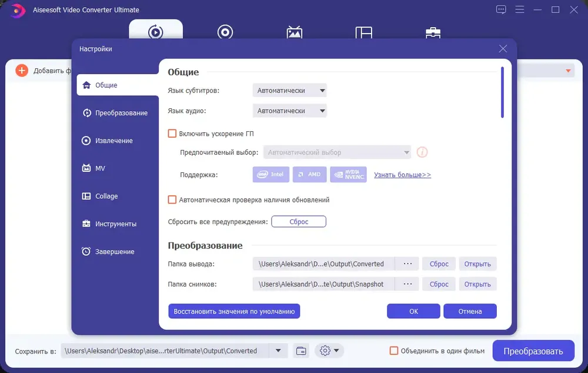Click the settings dialog vertical scrollbar
Viewport: 588px width, 373px height.
click(x=502, y=92)
